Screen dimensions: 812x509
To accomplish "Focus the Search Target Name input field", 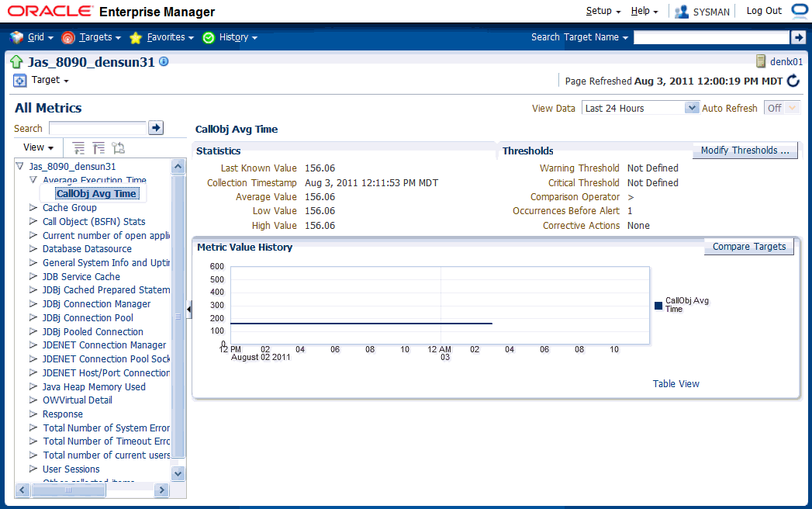I will [x=711, y=37].
